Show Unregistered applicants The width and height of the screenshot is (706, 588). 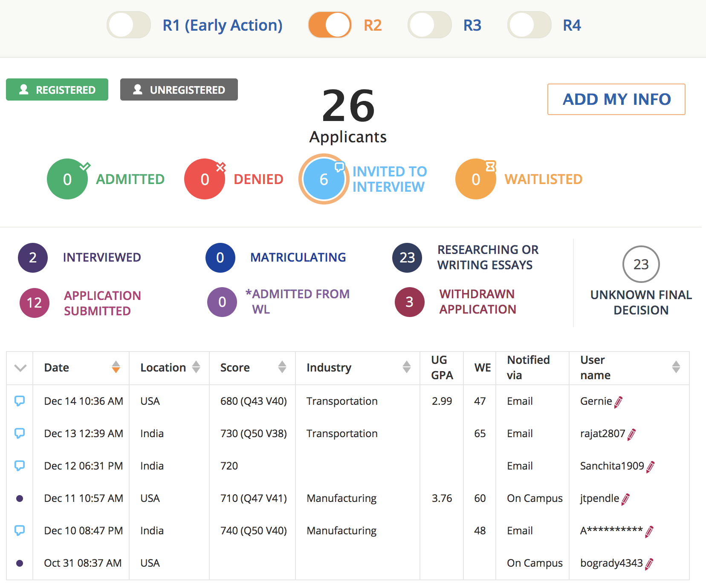[x=179, y=90]
